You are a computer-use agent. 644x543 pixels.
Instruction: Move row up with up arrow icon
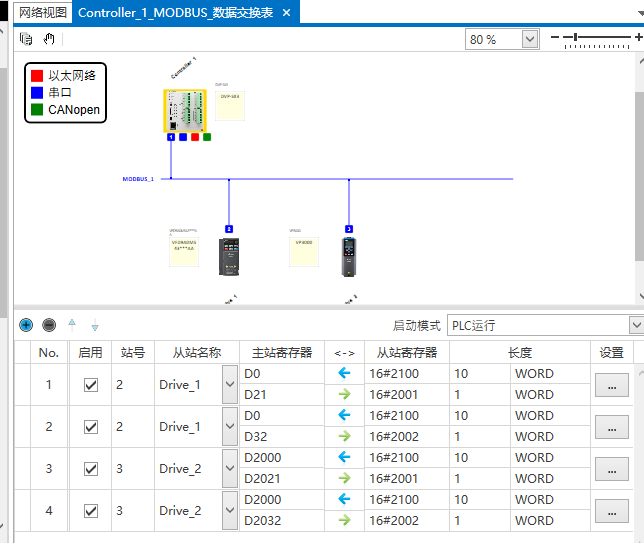coord(72,324)
